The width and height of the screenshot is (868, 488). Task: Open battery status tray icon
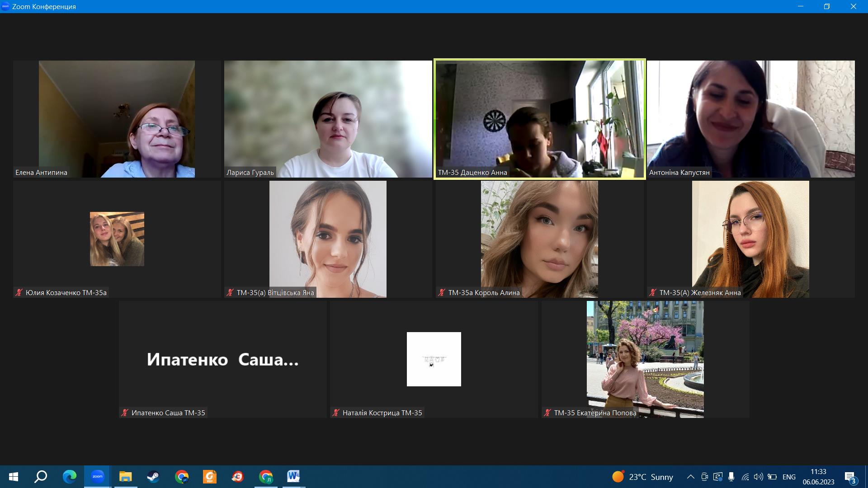click(x=772, y=477)
